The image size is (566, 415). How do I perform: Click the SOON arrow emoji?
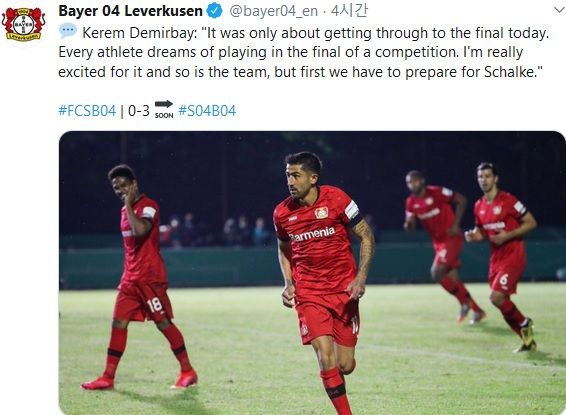click(x=164, y=109)
